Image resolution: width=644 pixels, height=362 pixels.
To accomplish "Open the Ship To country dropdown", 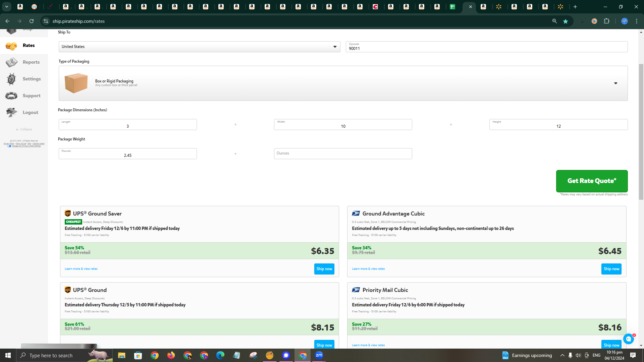I will 200,47.
